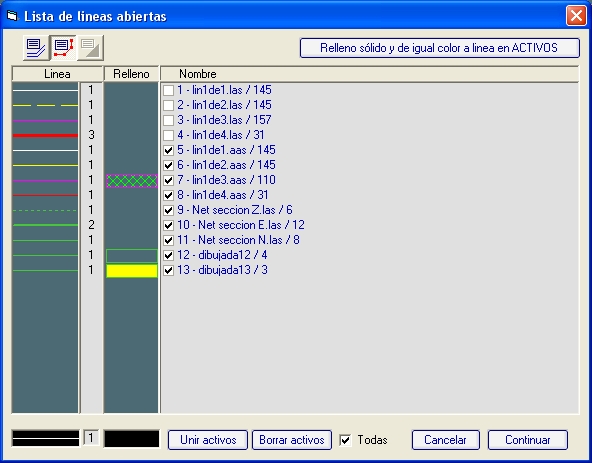Select the yellow fill swatch of dibujada13

tap(132, 271)
